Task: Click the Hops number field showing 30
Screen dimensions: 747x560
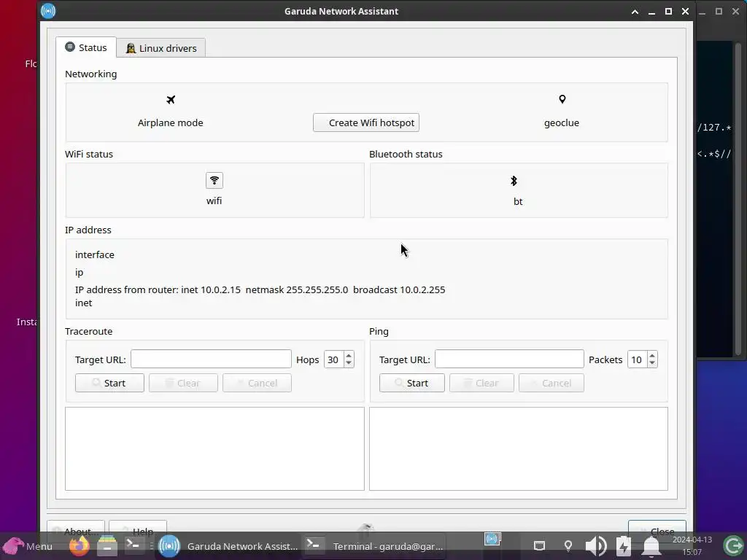Action: click(x=334, y=359)
